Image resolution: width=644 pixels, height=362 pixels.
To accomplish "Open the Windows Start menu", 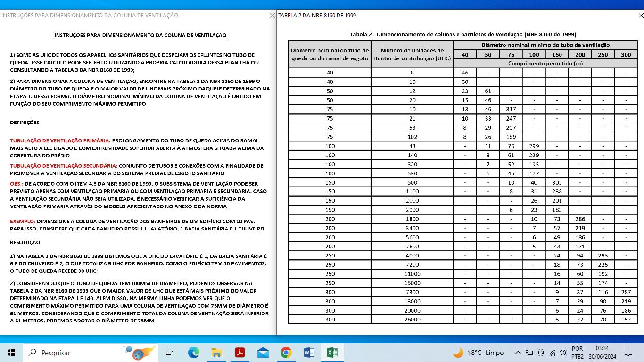I will pyautogui.click(x=11, y=353).
